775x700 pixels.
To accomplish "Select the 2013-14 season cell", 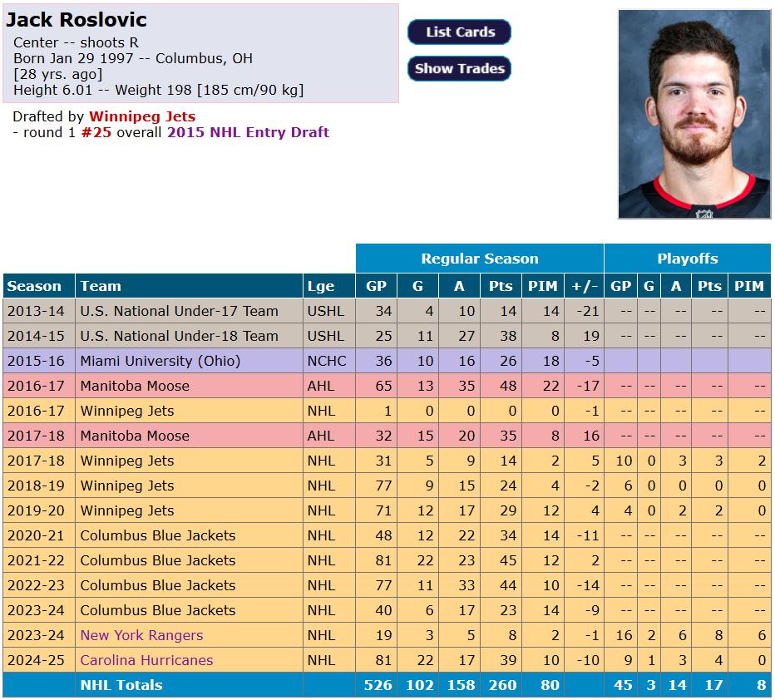I will coord(39,311).
